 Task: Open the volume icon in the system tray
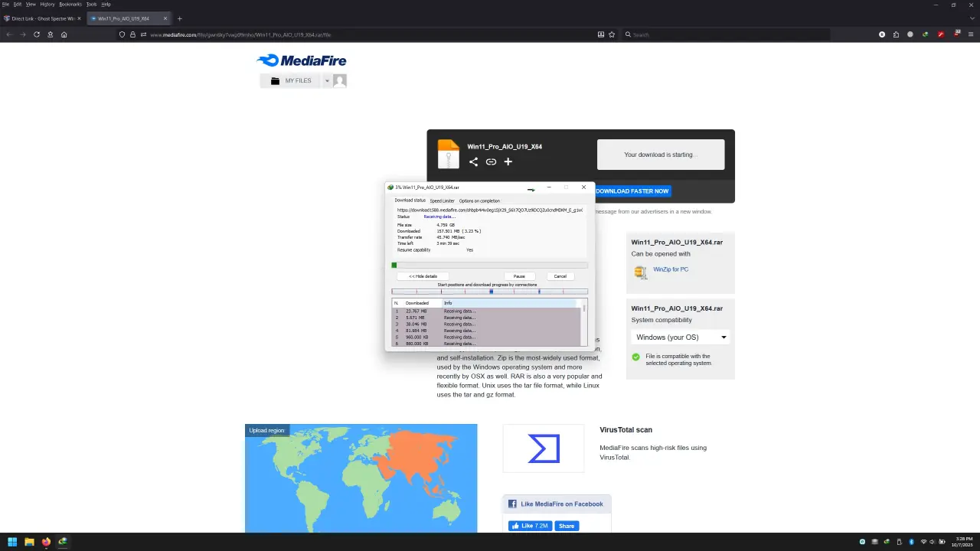pyautogui.click(x=933, y=542)
